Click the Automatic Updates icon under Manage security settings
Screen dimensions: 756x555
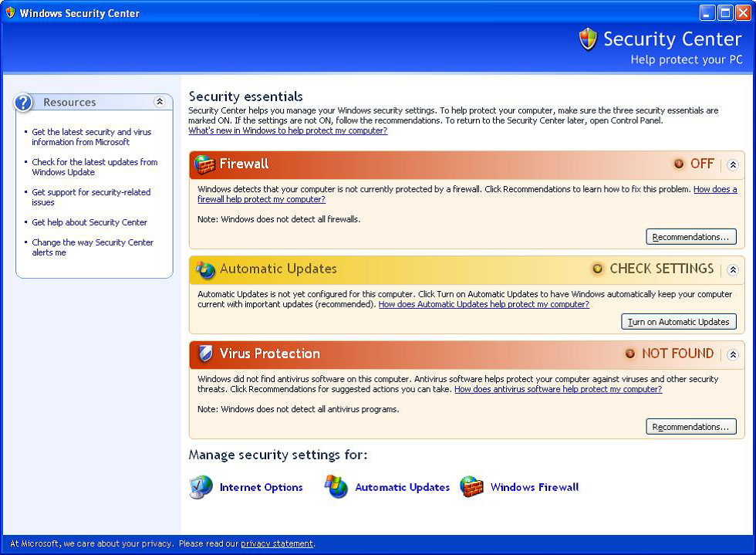pyautogui.click(x=336, y=486)
